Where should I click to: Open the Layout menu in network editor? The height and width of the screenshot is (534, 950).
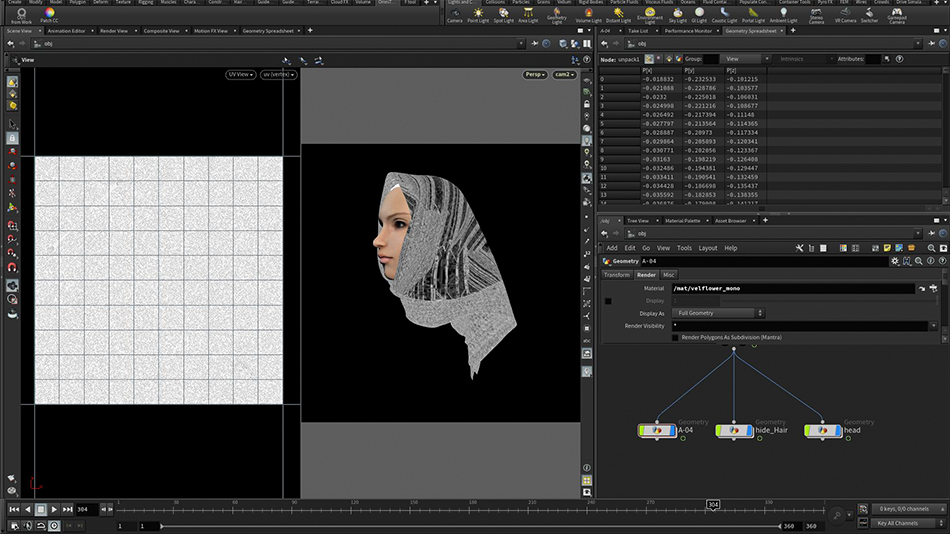pos(707,248)
